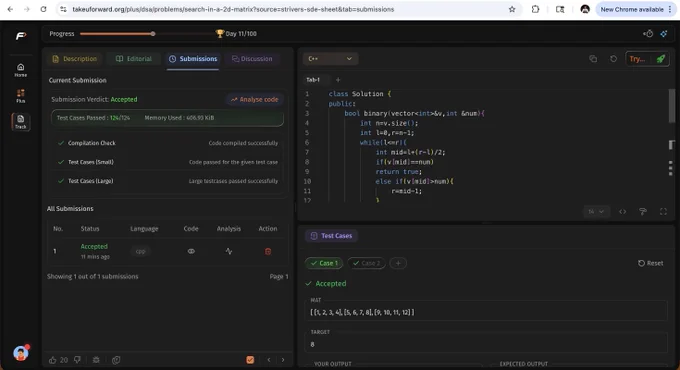Click the progress bar slider handle
This screenshot has width=680, height=370.
tap(153, 34)
